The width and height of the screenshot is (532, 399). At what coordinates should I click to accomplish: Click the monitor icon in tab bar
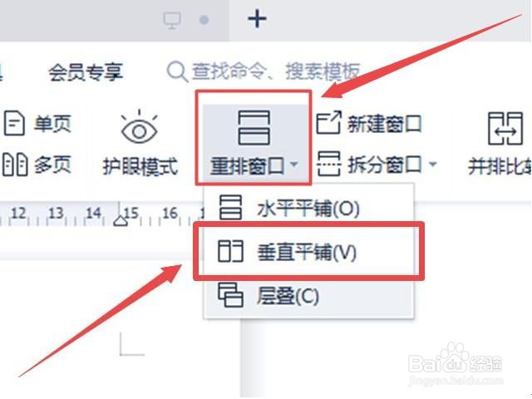pyautogui.click(x=172, y=20)
